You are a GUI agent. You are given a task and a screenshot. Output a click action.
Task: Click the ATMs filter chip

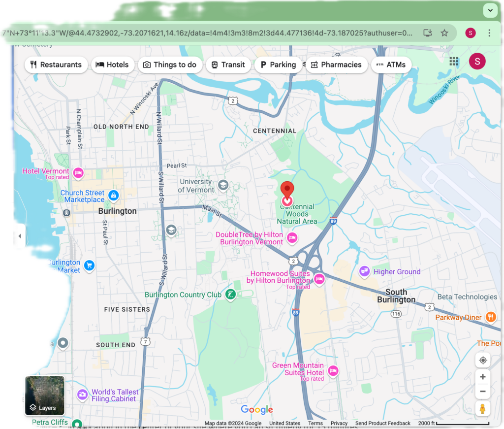click(391, 65)
